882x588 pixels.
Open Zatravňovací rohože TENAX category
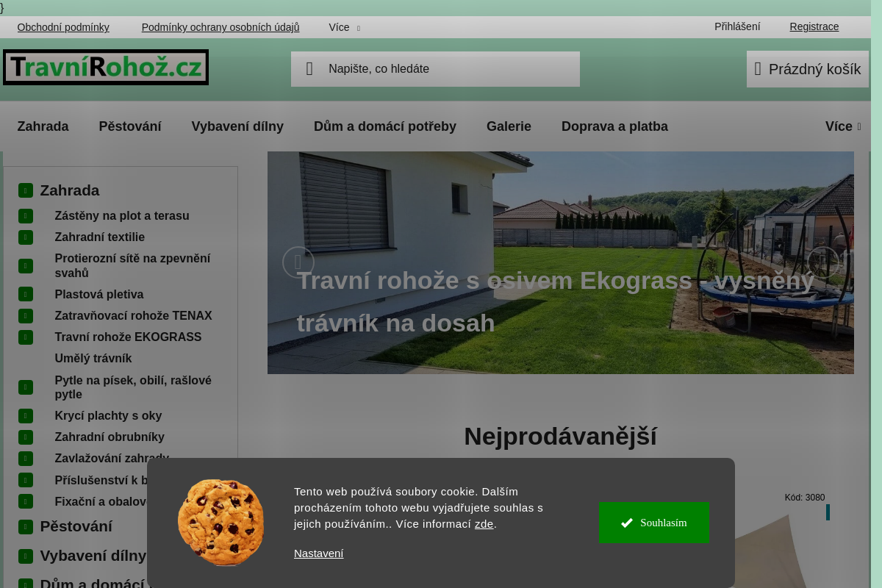133,316
